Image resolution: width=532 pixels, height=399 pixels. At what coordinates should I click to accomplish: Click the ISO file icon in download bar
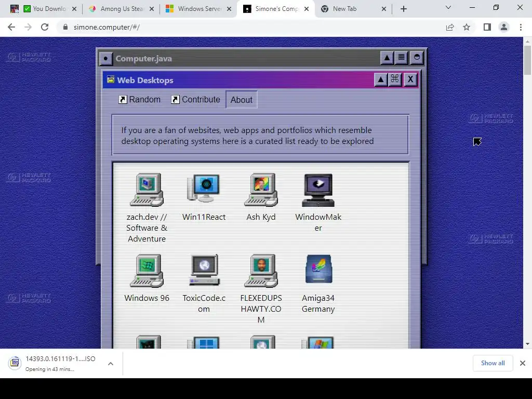pyautogui.click(x=15, y=363)
